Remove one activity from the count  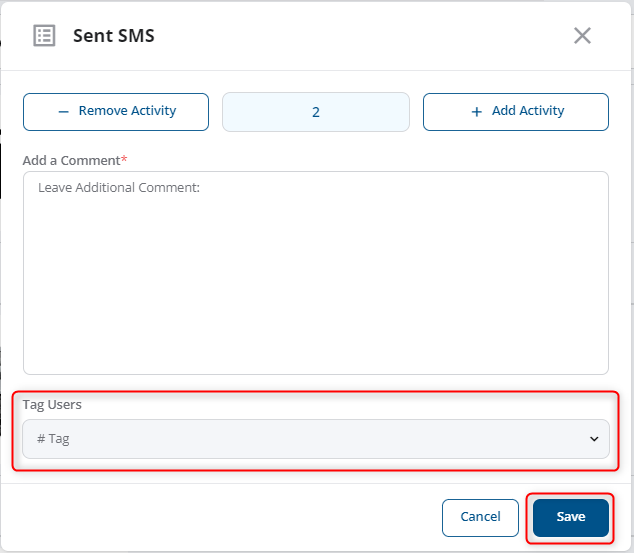pos(116,112)
